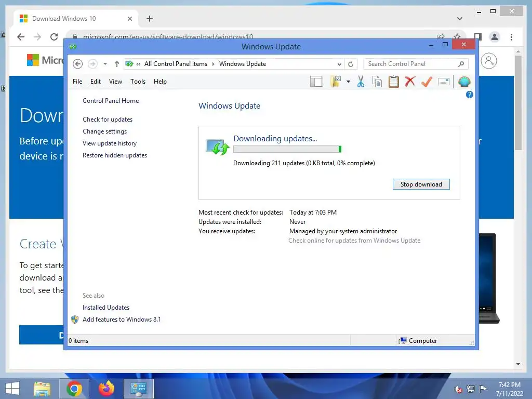
Task: Open View update history
Action: point(110,143)
